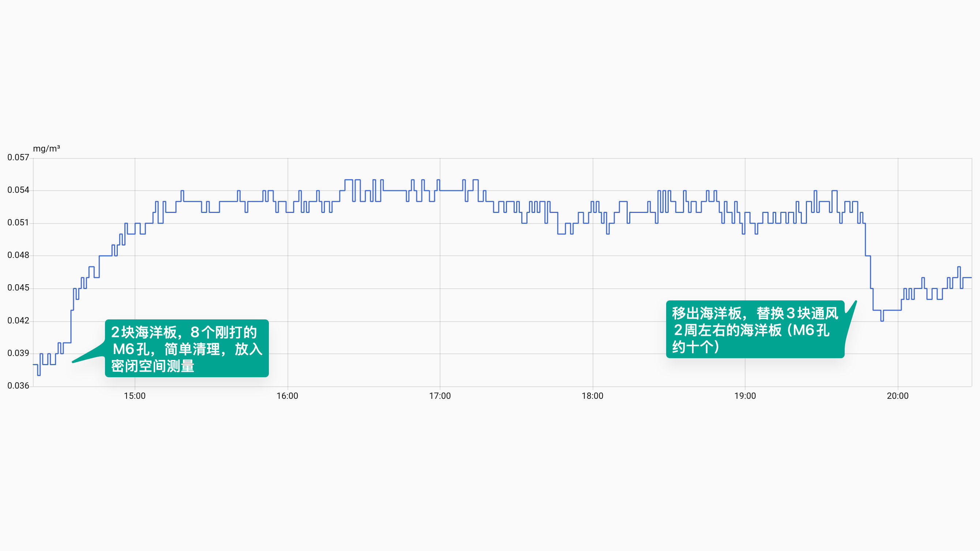Click the 0.048 y-axis value
Image resolution: width=980 pixels, height=551 pixels.
[x=18, y=255]
